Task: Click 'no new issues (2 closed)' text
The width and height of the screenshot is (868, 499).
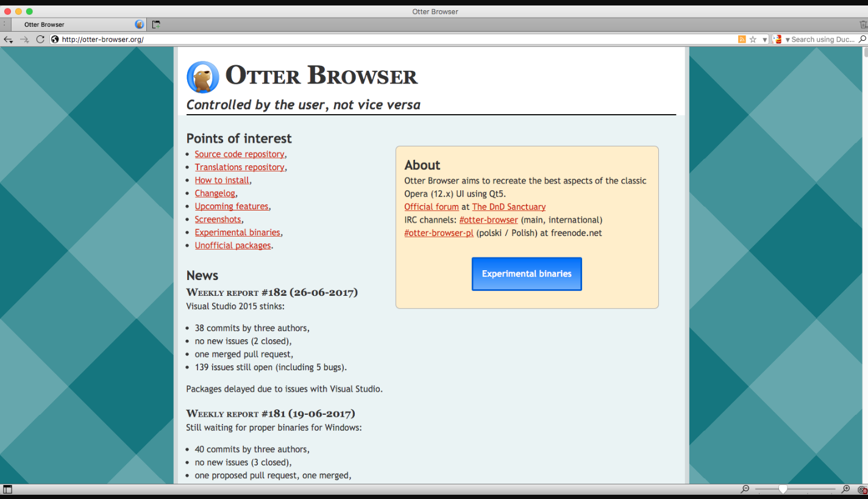Action: pyautogui.click(x=243, y=341)
